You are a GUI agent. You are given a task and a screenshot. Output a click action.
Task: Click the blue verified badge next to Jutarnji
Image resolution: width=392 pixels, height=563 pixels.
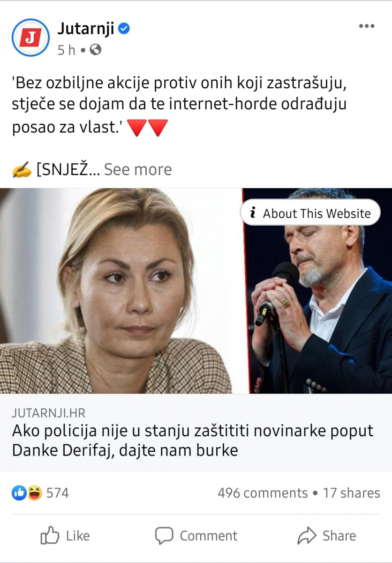(124, 29)
